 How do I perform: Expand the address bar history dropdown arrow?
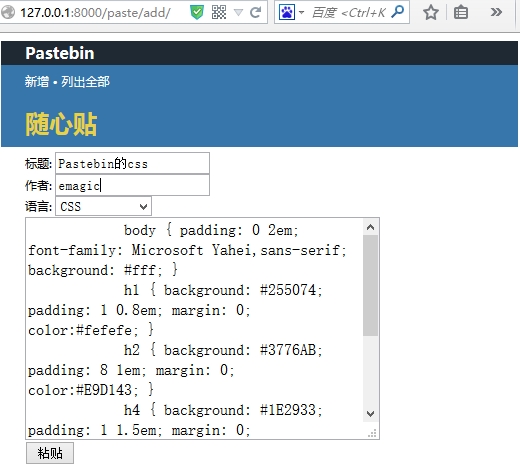tap(238, 13)
